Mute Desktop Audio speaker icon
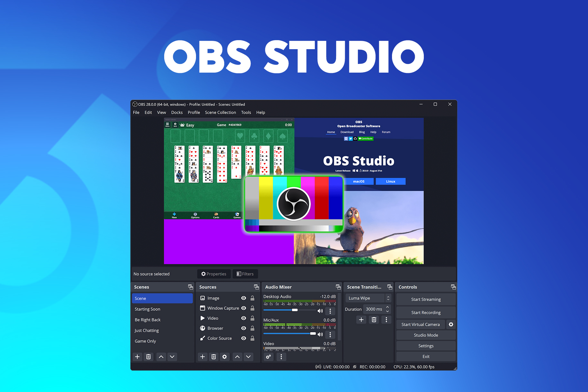 click(x=320, y=311)
